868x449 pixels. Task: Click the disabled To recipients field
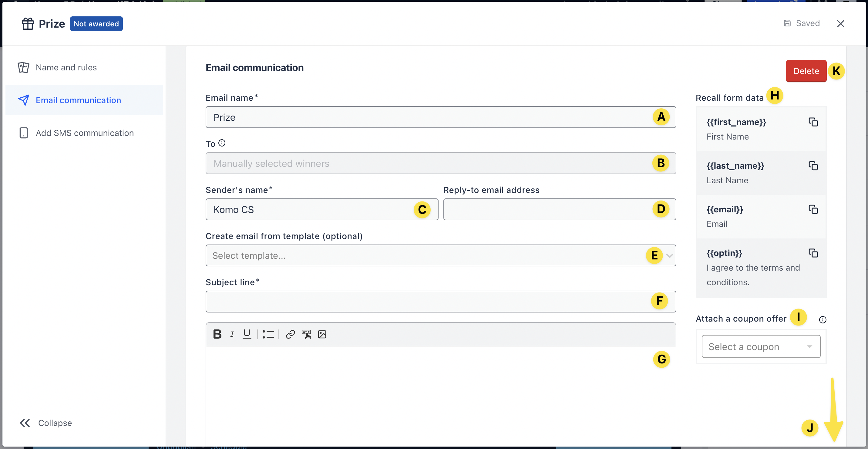pyautogui.click(x=441, y=164)
